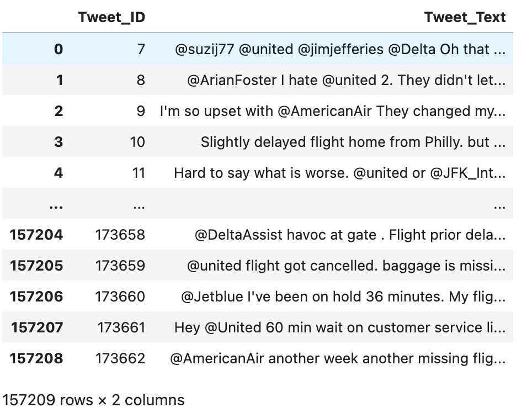Select row index 4

[x=58, y=173]
